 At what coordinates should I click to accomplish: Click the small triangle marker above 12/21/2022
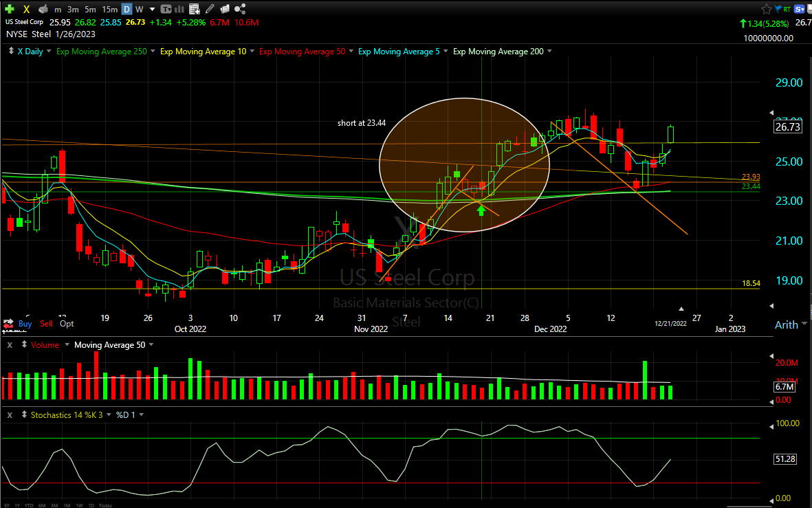pyautogui.click(x=681, y=309)
